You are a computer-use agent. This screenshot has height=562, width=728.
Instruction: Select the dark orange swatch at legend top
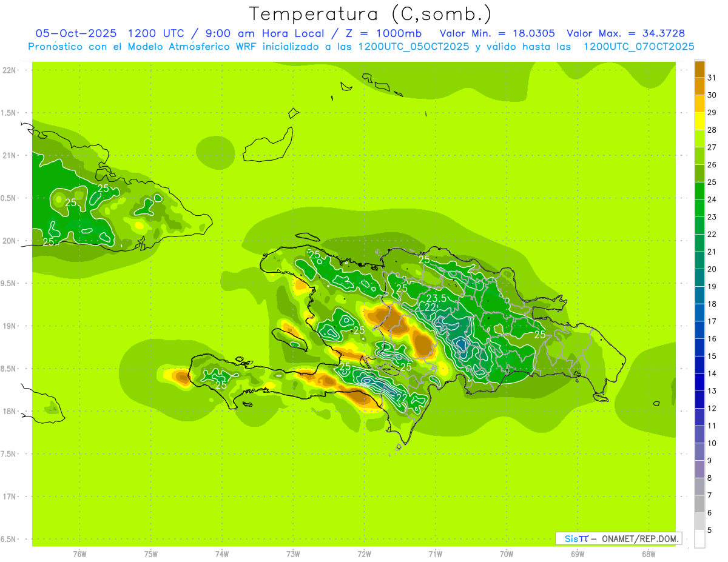pos(699,70)
